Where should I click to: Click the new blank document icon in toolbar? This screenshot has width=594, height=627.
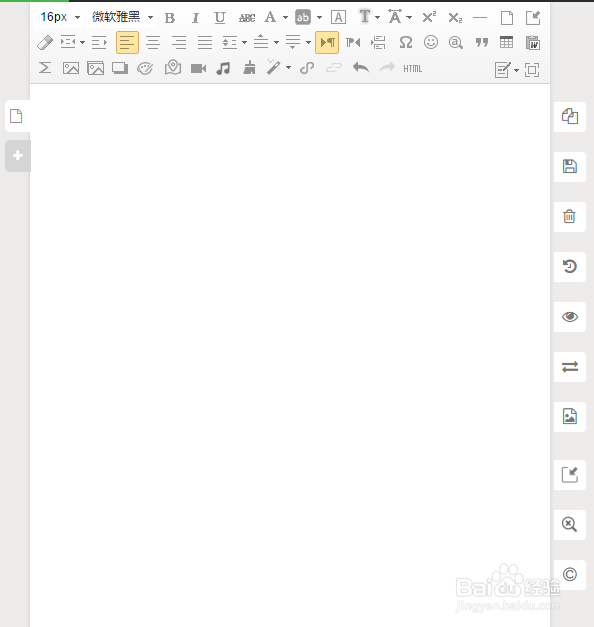(507, 18)
